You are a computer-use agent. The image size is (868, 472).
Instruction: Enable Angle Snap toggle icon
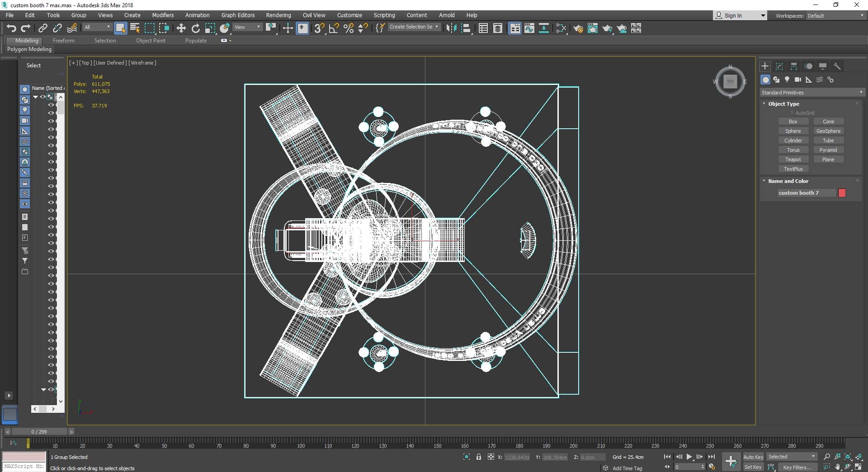(334, 28)
